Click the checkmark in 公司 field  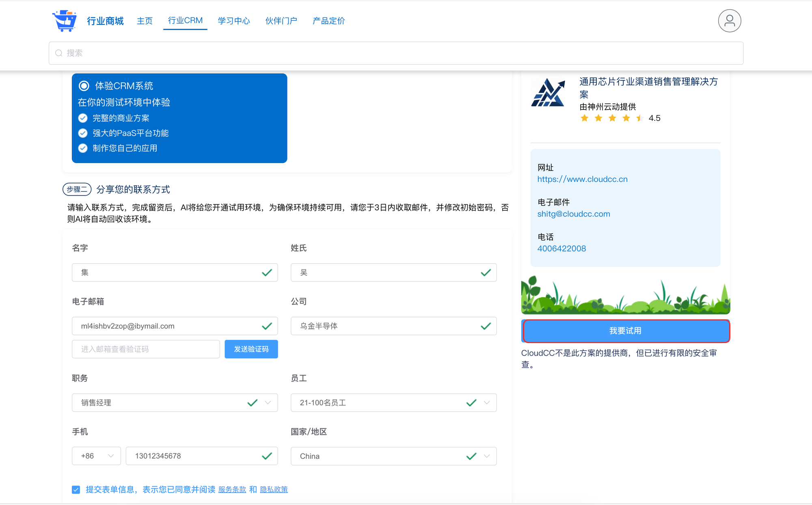click(486, 326)
